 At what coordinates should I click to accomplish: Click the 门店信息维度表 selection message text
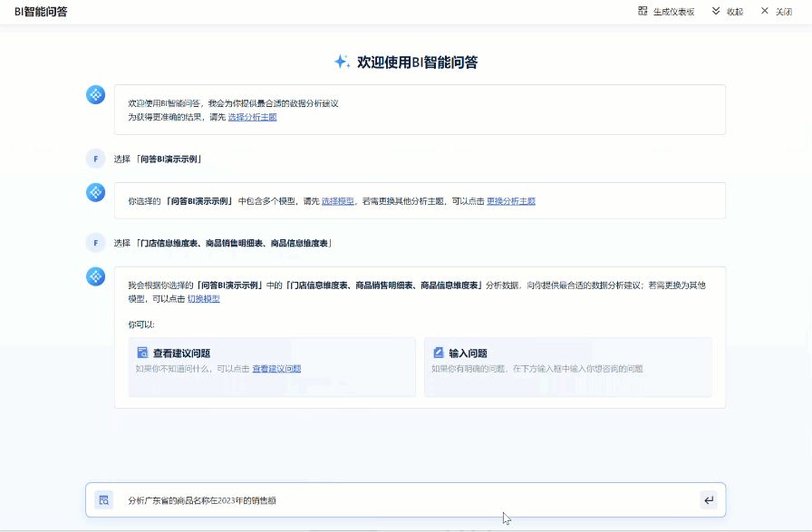223,243
